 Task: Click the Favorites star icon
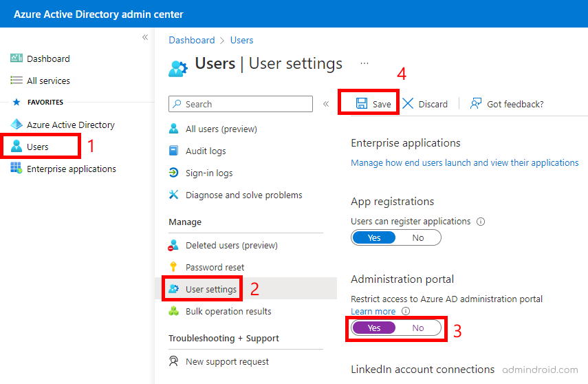[17, 102]
